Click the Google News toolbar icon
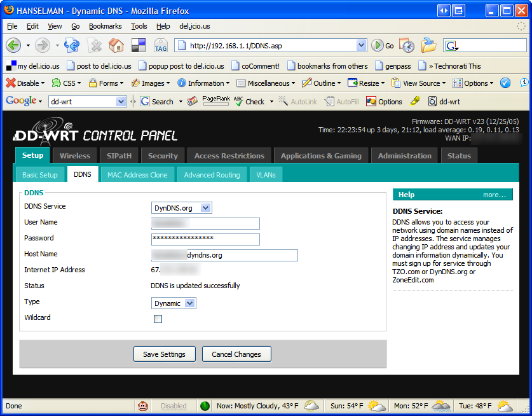This screenshot has width=532, height=416. point(193,101)
